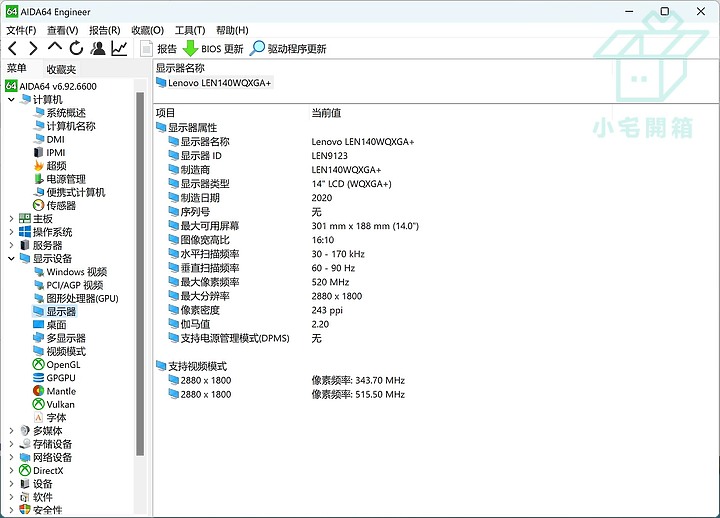Select Lenovo LEN140WQXGA+ monitor at top
The width and height of the screenshot is (720, 518).
[214, 83]
